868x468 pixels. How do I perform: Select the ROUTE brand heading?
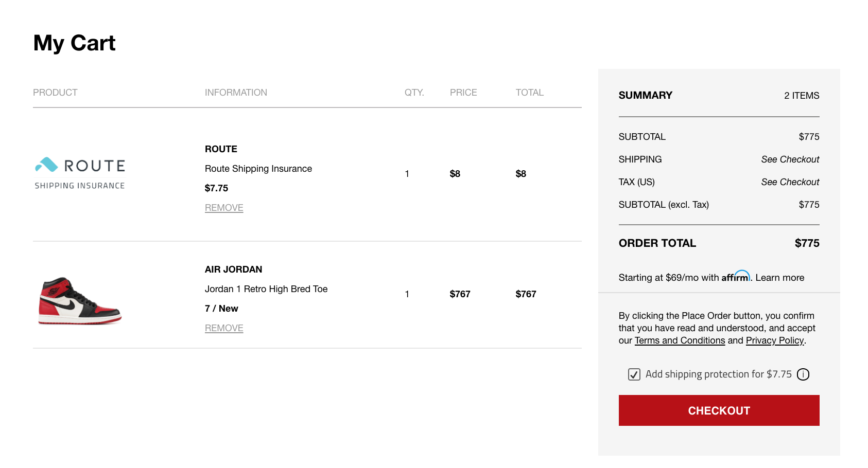click(x=221, y=149)
